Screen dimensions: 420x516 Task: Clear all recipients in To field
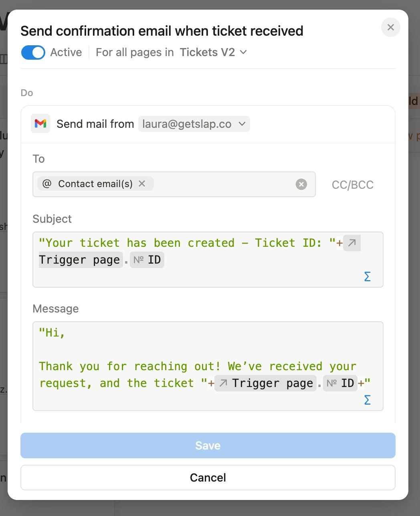click(x=301, y=184)
